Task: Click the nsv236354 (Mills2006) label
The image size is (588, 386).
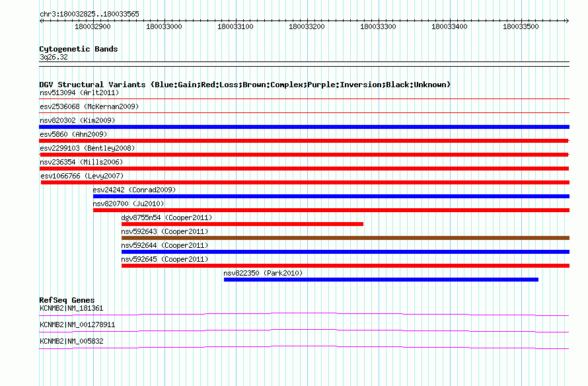Action: (81, 162)
